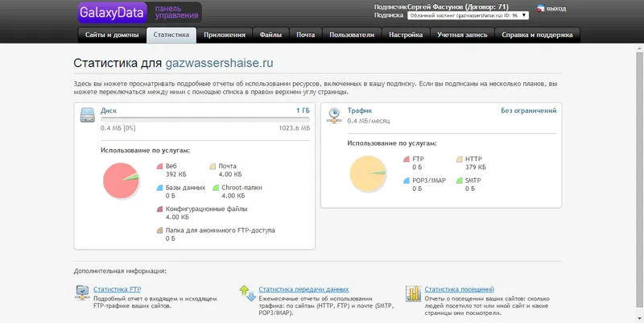Screen dimensions: 644x323
Task: Click the disk drive icon
Action: 87,115
